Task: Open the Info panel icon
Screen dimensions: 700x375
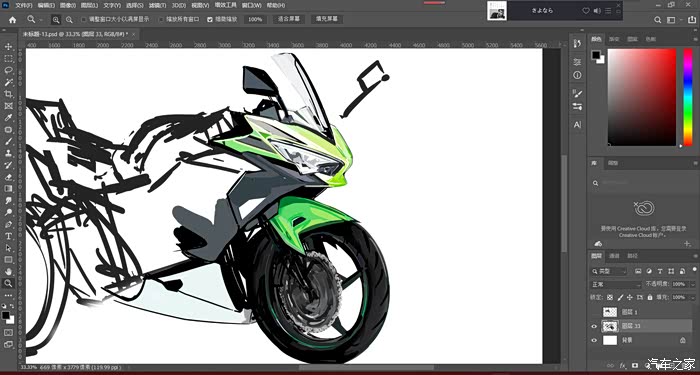Action: click(577, 75)
